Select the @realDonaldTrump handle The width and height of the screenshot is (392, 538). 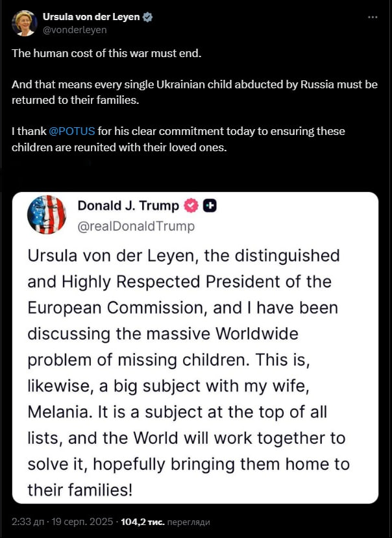(x=136, y=226)
